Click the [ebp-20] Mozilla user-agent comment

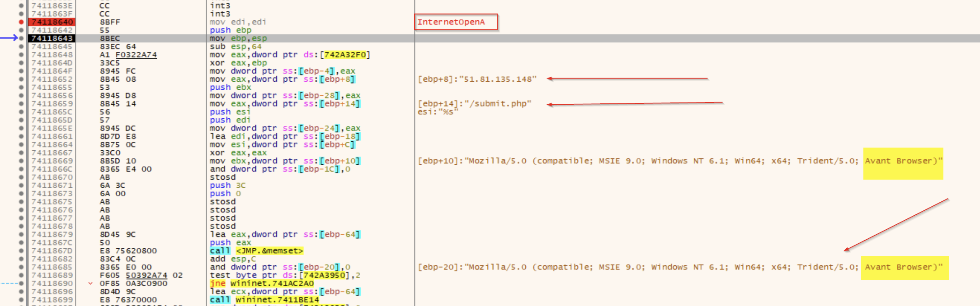680,267
